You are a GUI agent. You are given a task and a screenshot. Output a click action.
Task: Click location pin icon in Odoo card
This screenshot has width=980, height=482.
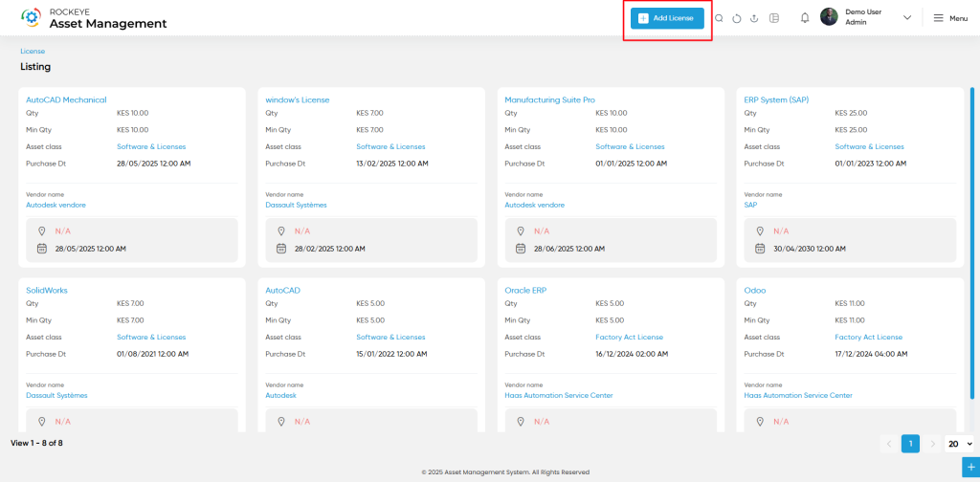(760, 422)
